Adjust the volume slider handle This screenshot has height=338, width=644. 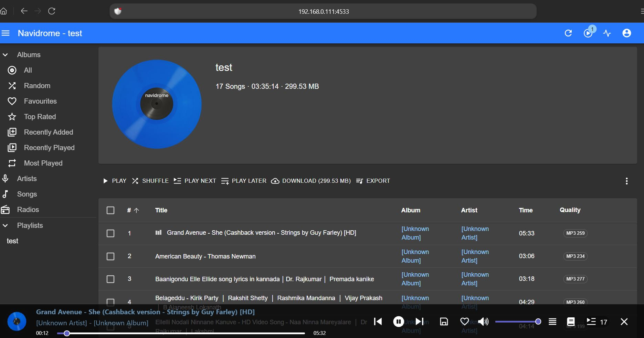(538, 321)
